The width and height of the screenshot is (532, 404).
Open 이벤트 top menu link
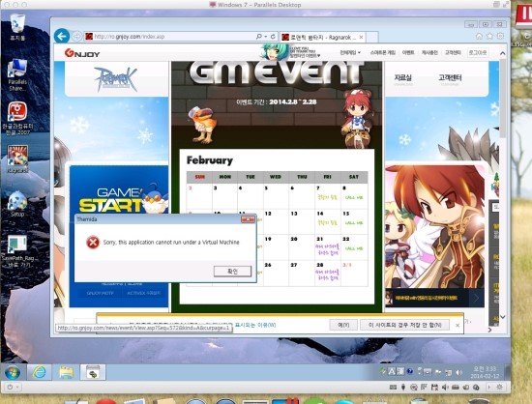[408, 52]
